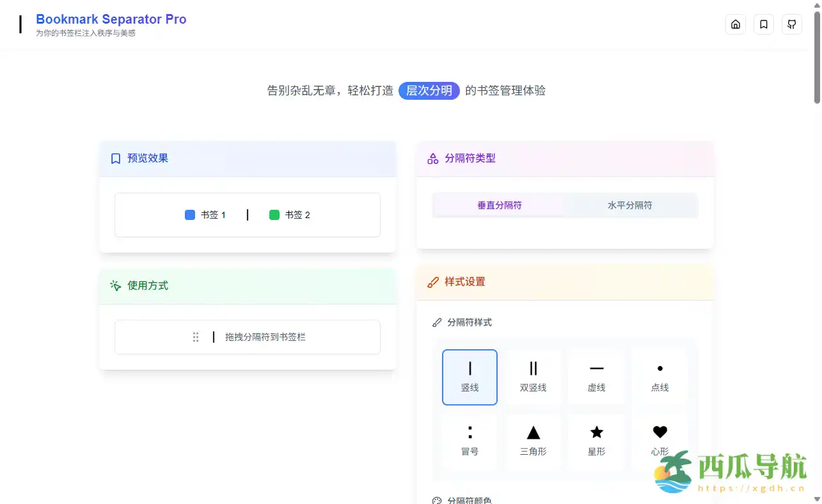
Task: Click the blue 书签 1 swatch
Action: (190, 215)
